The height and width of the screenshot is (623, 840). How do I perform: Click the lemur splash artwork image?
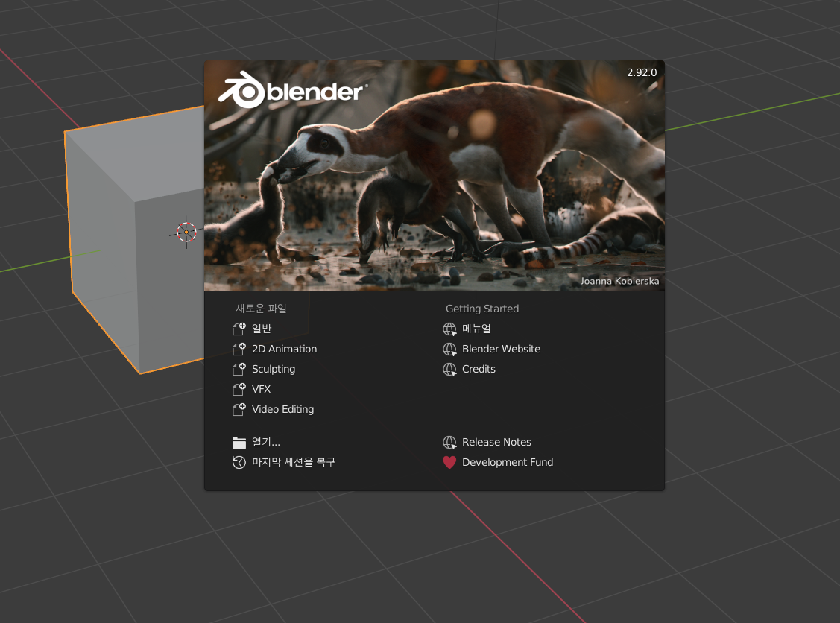click(x=477, y=186)
